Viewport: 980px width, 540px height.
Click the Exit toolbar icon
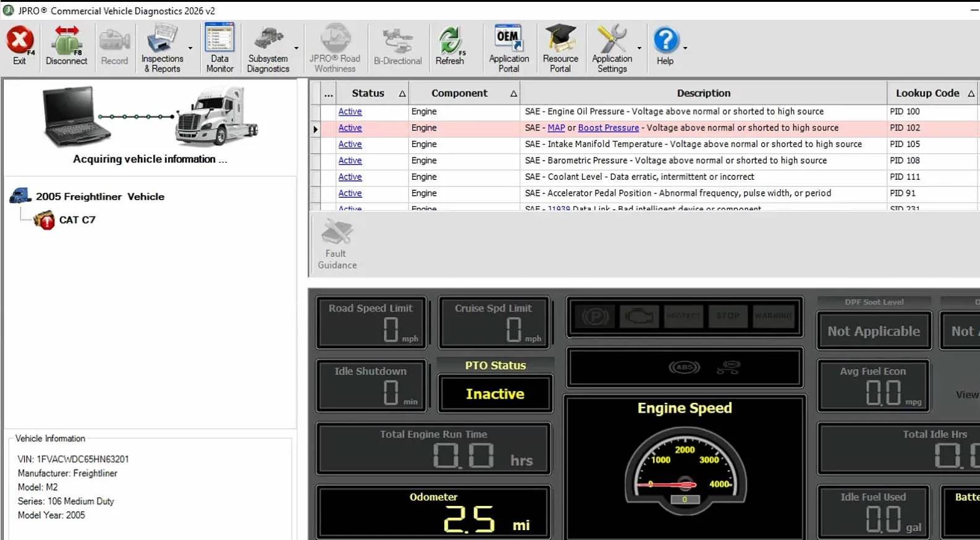coord(20,46)
